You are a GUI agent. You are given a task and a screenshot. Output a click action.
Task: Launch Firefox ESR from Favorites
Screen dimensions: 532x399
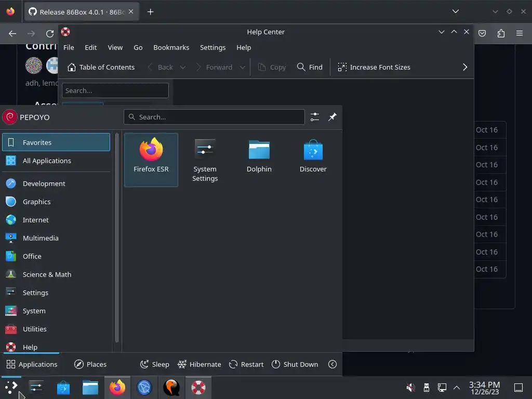click(151, 159)
